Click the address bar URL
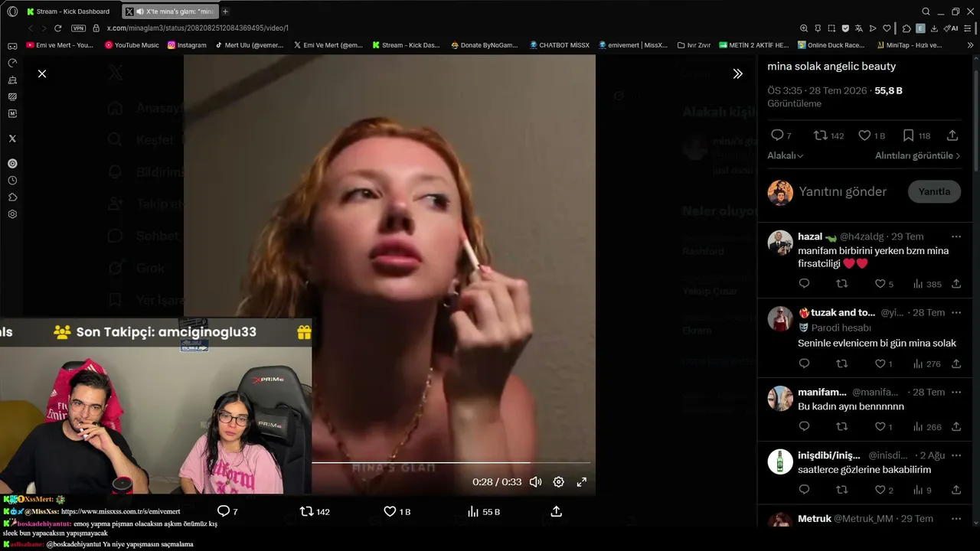 [x=198, y=28]
